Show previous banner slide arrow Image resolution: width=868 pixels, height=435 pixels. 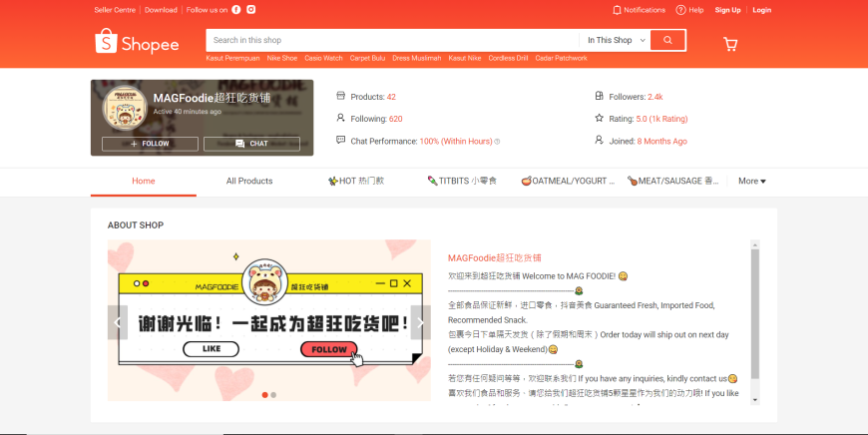(118, 322)
